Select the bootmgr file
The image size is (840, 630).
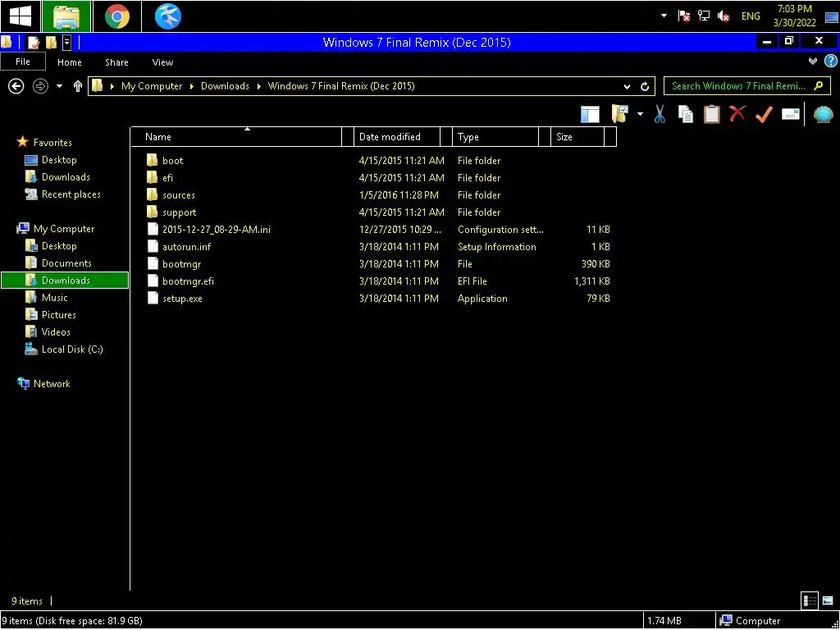coord(181,263)
